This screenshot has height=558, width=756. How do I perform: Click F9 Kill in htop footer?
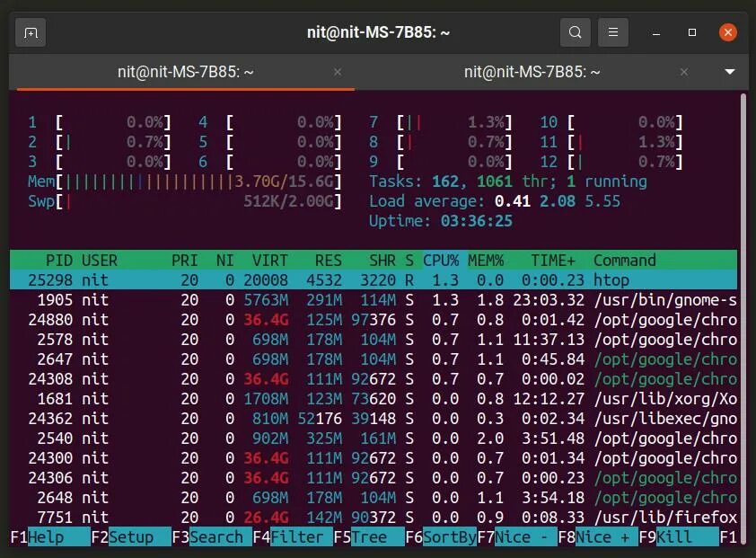pyautogui.click(x=679, y=536)
